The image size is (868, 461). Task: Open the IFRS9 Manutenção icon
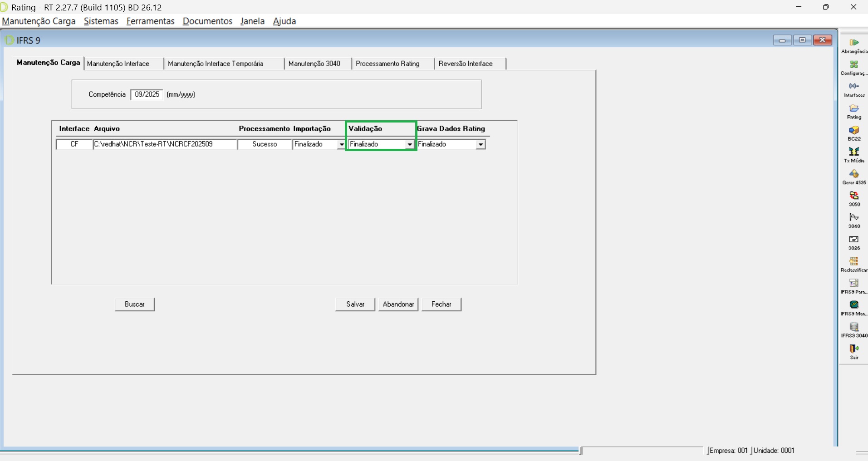[854, 304]
